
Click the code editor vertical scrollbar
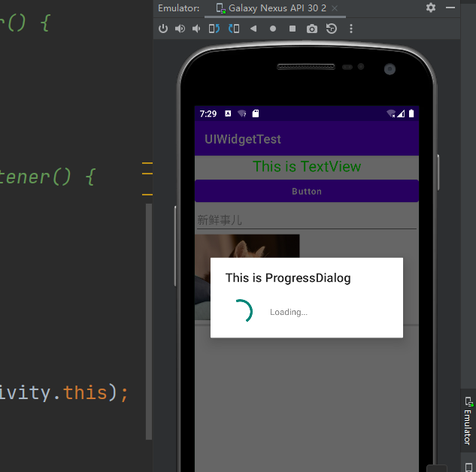pos(149,322)
